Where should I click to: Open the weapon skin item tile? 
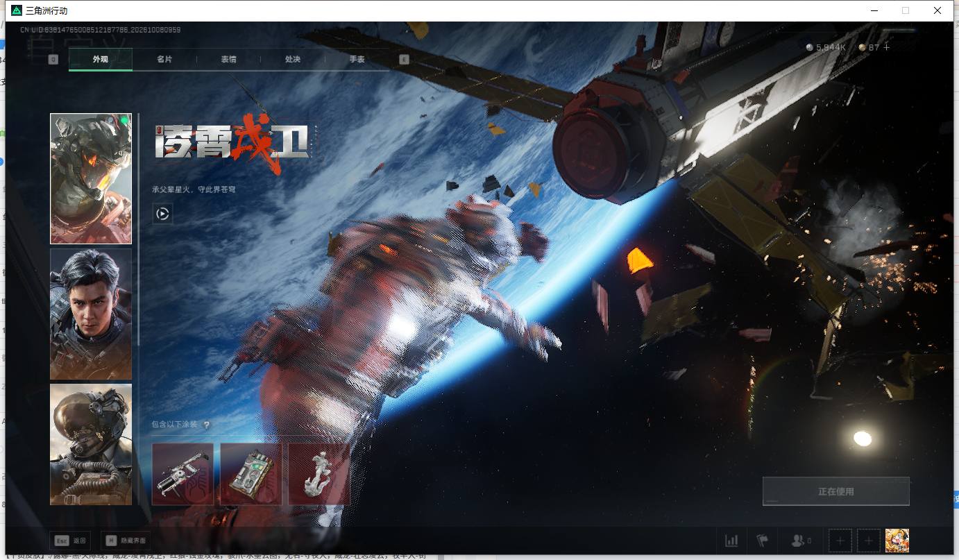[x=183, y=474]
